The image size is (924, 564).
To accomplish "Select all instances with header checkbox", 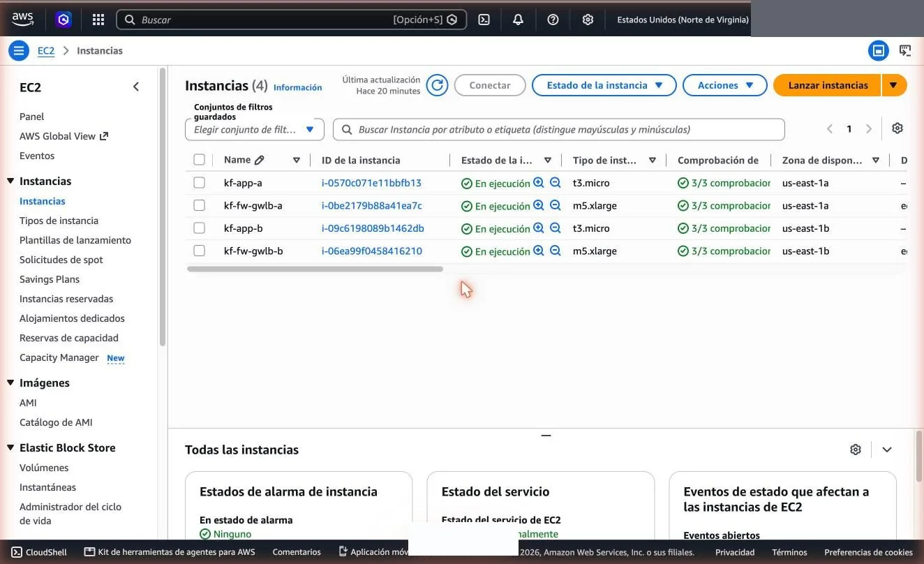I will click(x=199, y=160).
